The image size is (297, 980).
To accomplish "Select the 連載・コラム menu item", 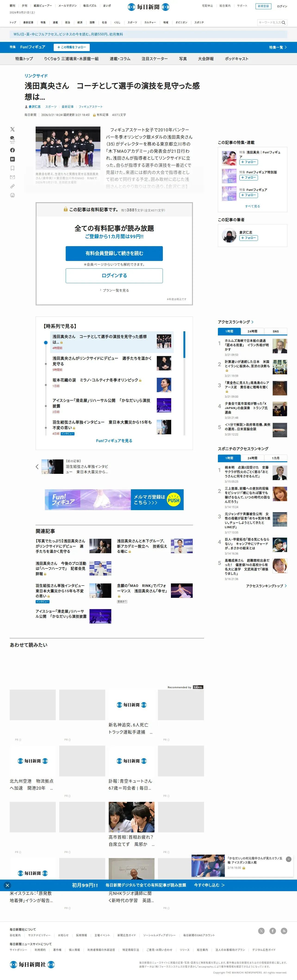I will tap(120, 59).
